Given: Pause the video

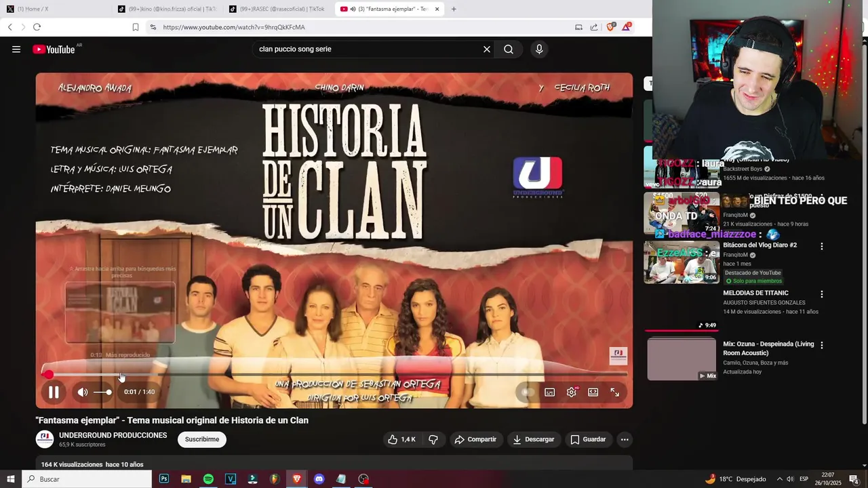Looking at the screenshot, I should (54, 392).
